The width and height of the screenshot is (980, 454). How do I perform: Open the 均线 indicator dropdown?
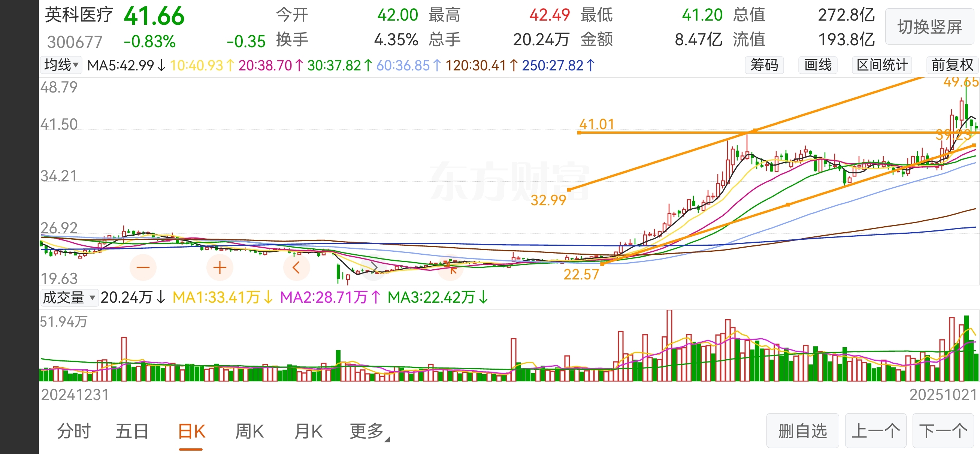tap(62, 65)
